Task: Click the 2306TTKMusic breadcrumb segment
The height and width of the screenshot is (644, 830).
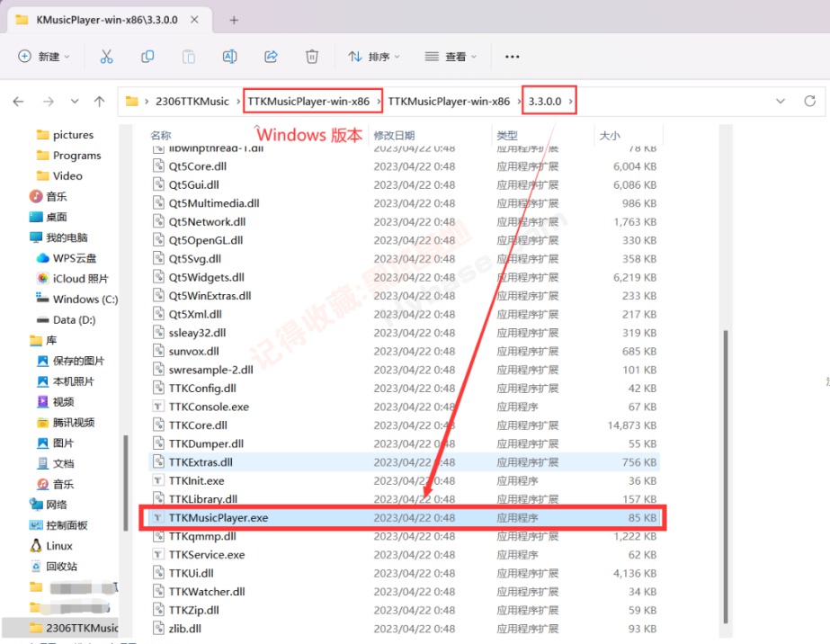Action: click(x=192, y=101)
